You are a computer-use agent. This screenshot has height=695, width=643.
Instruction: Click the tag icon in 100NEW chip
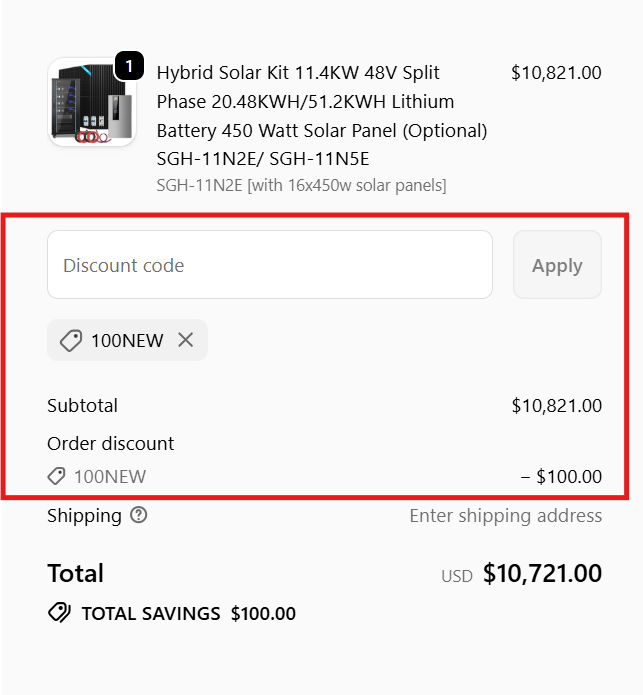tap(71, 340)
